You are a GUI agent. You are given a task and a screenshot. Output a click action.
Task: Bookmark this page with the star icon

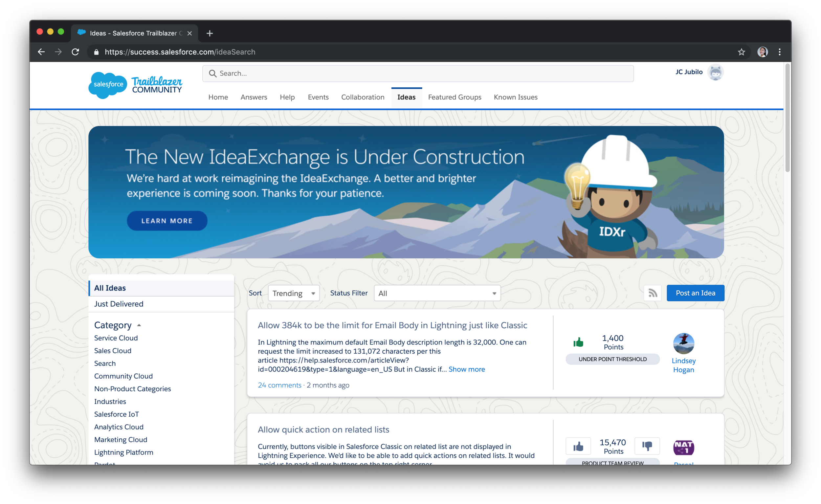[x=741, y=52]
